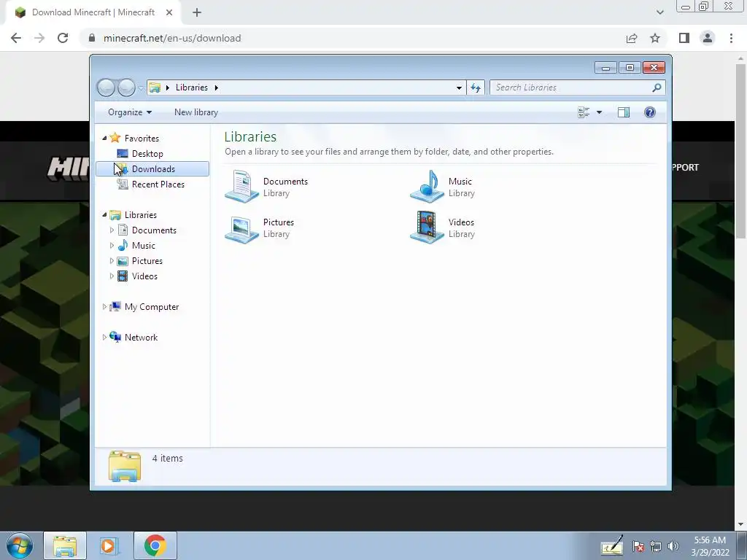
Task: Click the volume speaker tray icon
Action: coord(673,547)
